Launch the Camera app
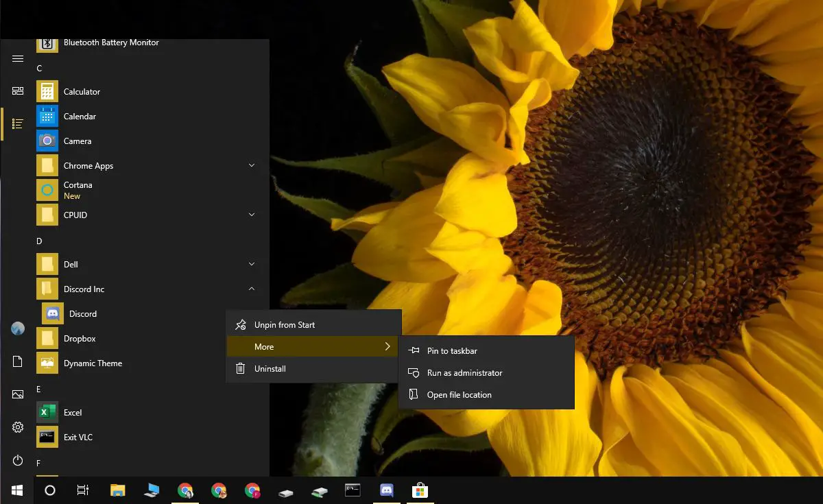Image resolution: width=823 pixels, height=504 pixels. (x=77, y=141)
